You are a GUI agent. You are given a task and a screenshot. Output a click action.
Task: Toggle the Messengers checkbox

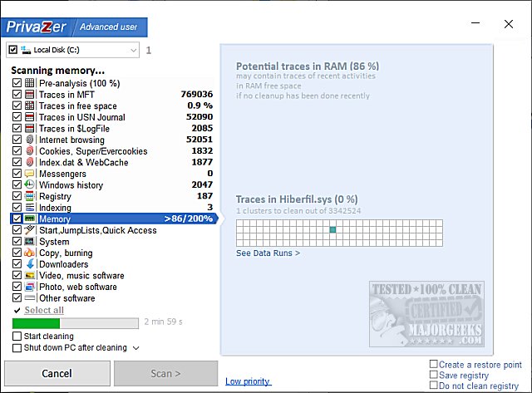click(17, 174)
